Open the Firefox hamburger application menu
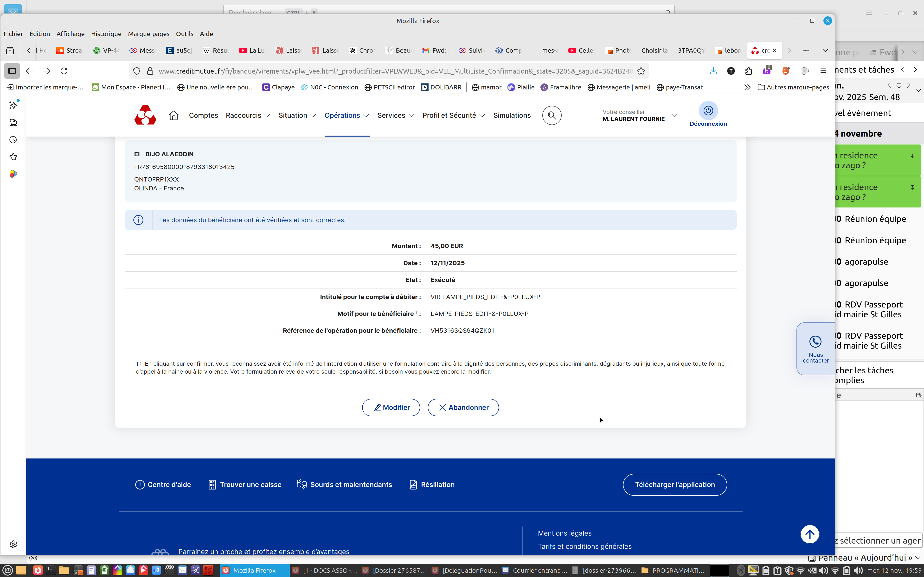 [823, 71]
